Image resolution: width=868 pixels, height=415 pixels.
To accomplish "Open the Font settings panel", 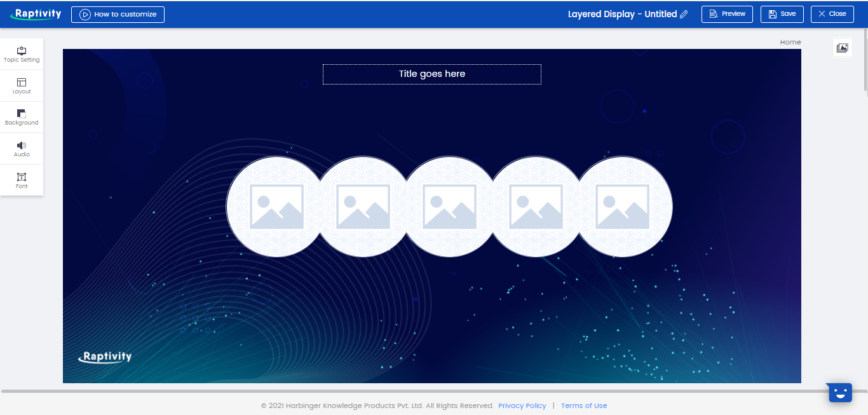I will click(x=22, y=180).
